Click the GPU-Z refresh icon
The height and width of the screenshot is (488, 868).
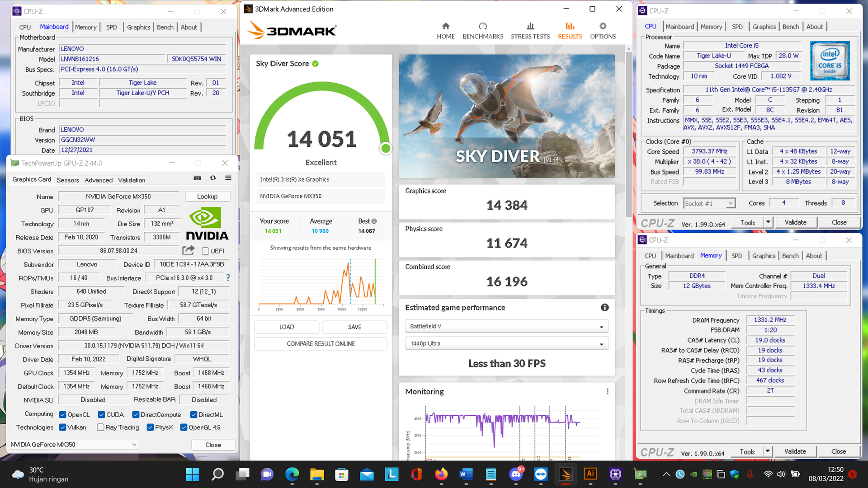[x=213, y=178]
